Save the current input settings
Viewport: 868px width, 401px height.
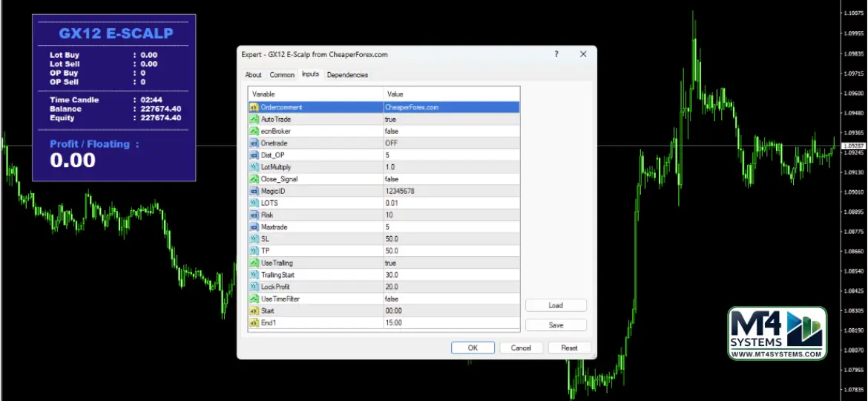556,325
